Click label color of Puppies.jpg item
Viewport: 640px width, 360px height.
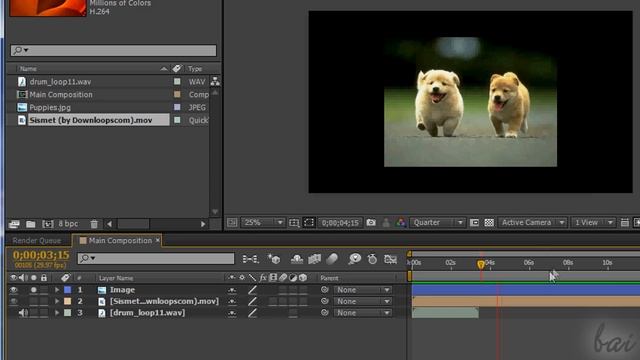(x=177, y=107)
